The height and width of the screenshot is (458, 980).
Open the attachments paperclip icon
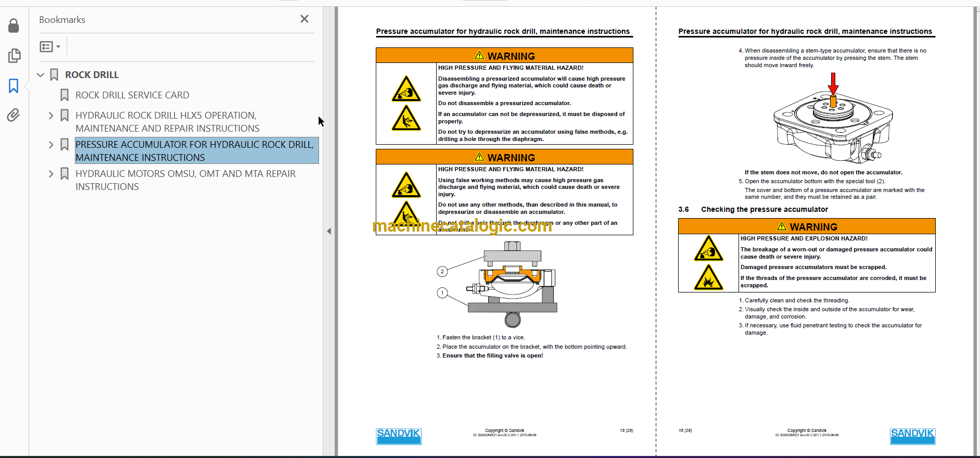(14, 115)
